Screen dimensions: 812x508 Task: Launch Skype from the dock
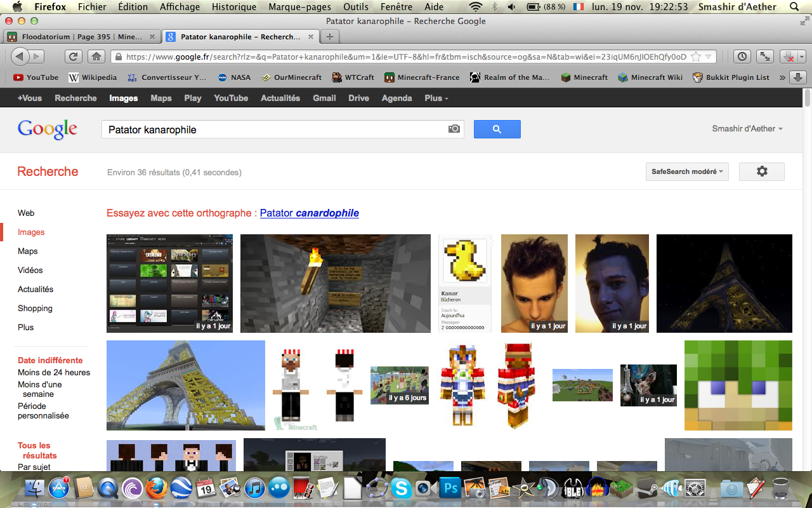pos(401,488)
